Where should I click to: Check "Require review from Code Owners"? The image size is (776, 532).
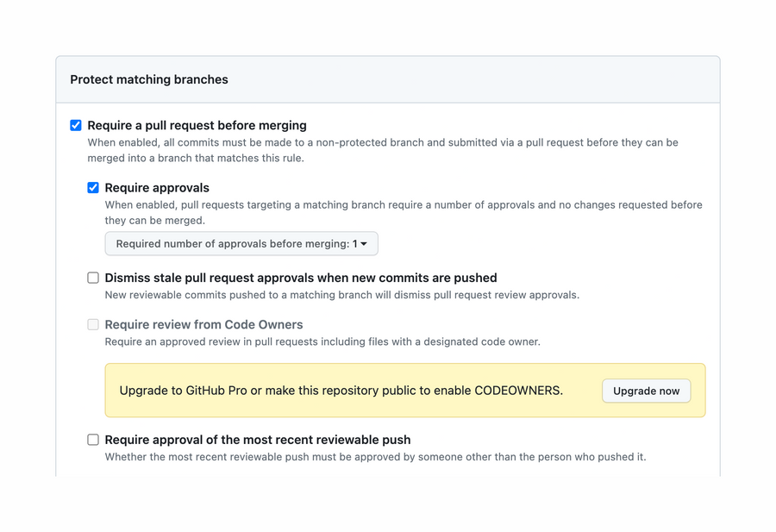pos(92,324)
